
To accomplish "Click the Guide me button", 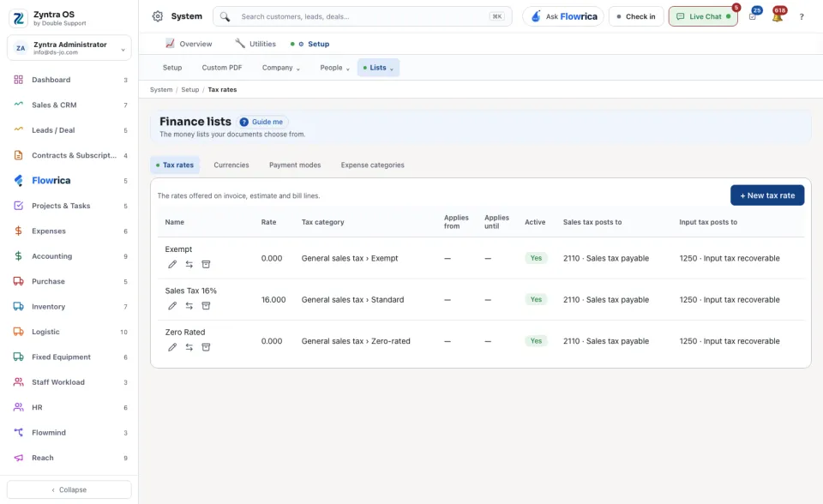I will pyautogui.click(x=262, y=122).
